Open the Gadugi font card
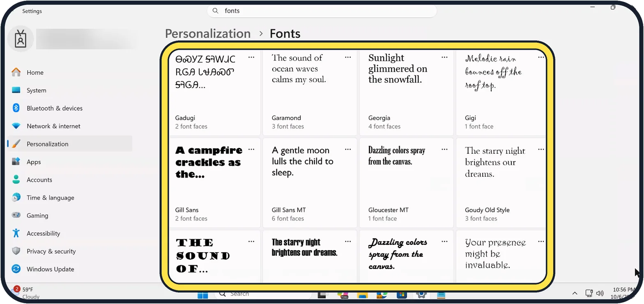This screenshot has height=304, width=644. click(215, 92)
